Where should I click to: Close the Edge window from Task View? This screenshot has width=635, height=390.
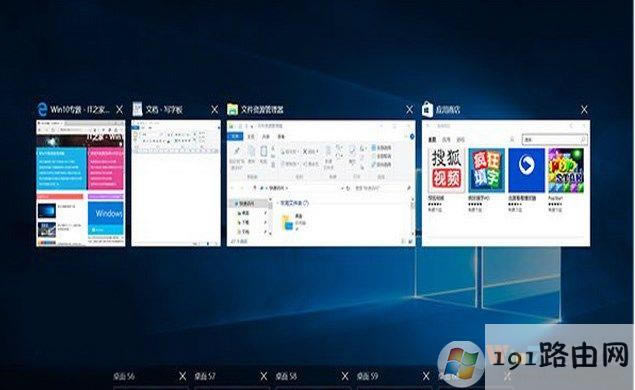pos(119,109)
